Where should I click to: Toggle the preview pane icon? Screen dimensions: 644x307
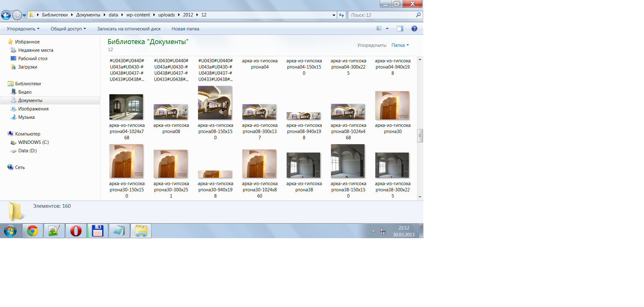tap(400, 29)
